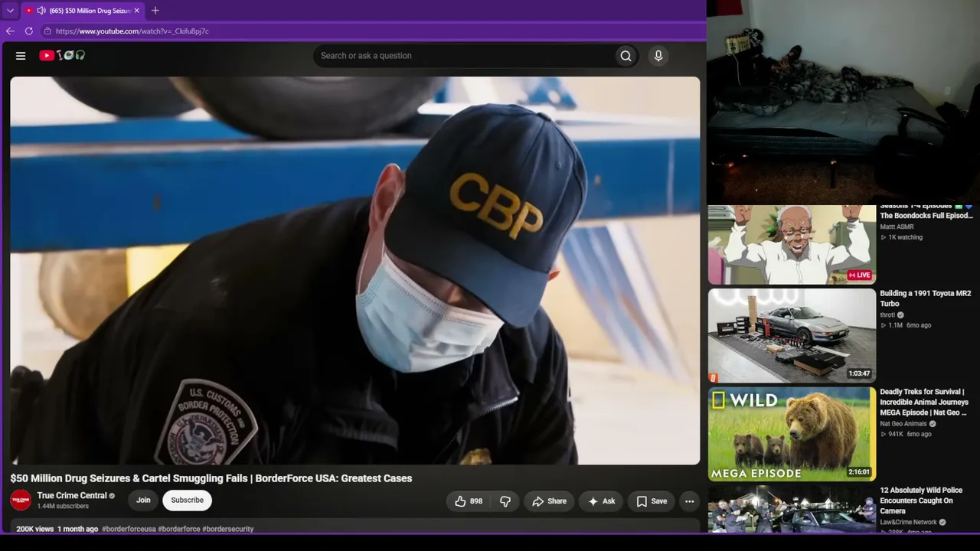The height and width of the screenshot is (551, 980).
Task: Open "Deadly Treks for Survival" video title
Action: [x=924, y=403]
